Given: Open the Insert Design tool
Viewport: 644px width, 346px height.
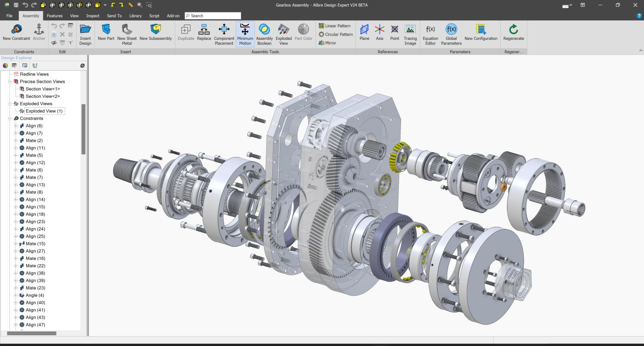Looking at the screenshot, I should pyautogui.click(x=85, y=34).
